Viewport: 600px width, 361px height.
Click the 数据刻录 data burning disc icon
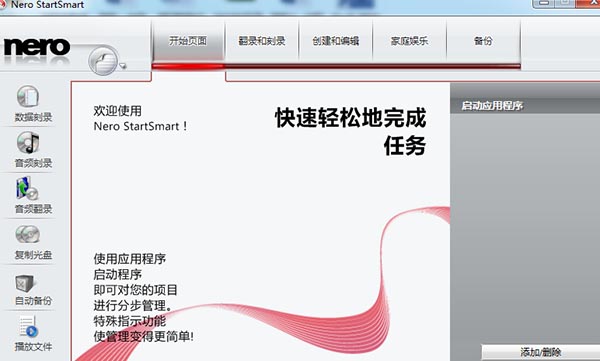point(28,96)
